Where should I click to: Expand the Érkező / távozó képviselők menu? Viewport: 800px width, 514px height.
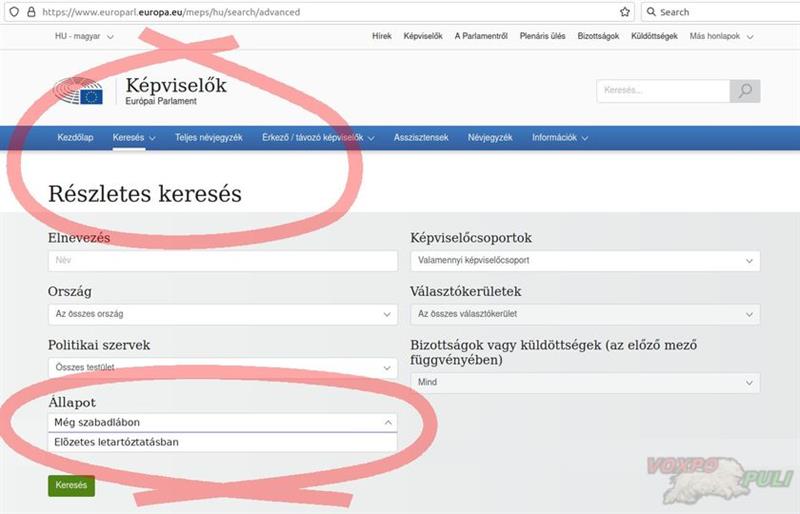click(317, 138)
